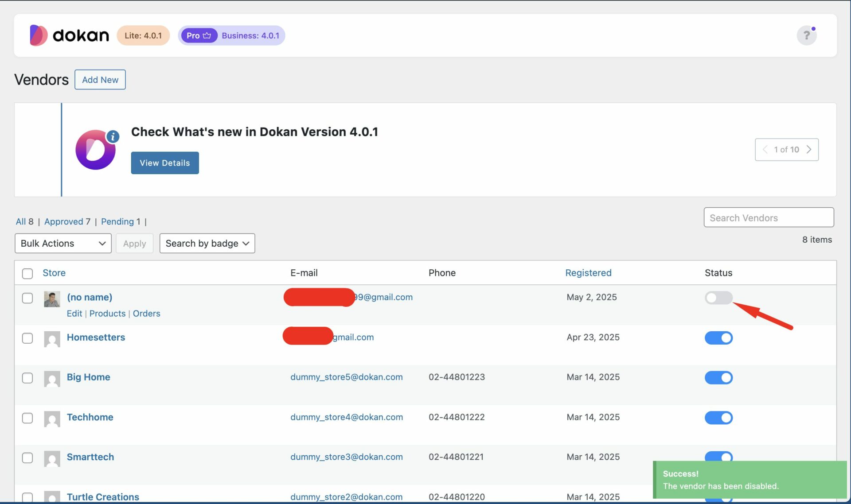Click the May 2, 2025 registered date

pos(592,297)
